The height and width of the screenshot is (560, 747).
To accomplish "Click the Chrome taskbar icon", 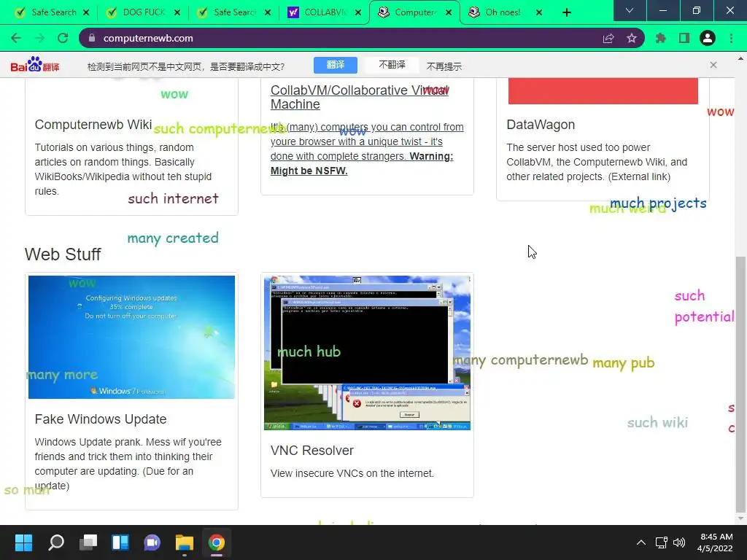I will [x=216, y=542].
